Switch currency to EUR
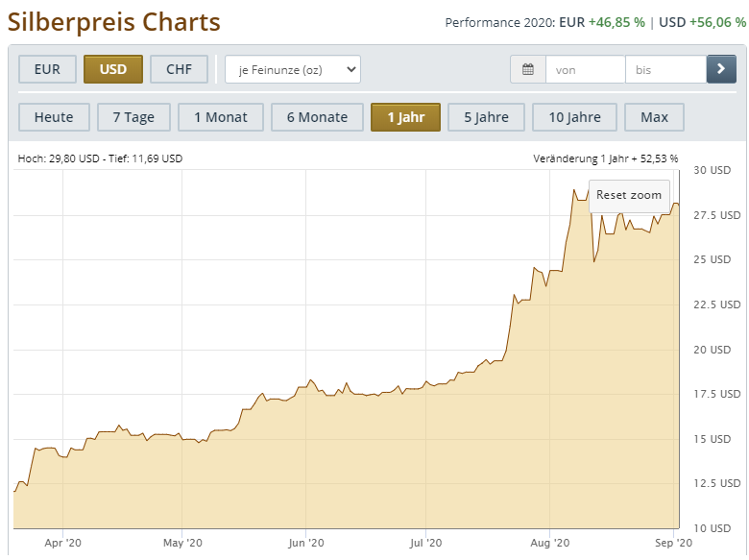The height and width of the screenshot is (560, 749). (x=47, y=69)
